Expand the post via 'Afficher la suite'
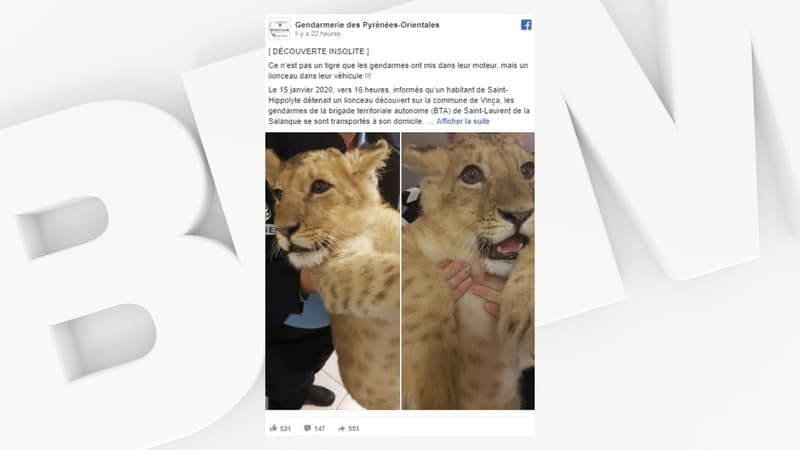 463,121
